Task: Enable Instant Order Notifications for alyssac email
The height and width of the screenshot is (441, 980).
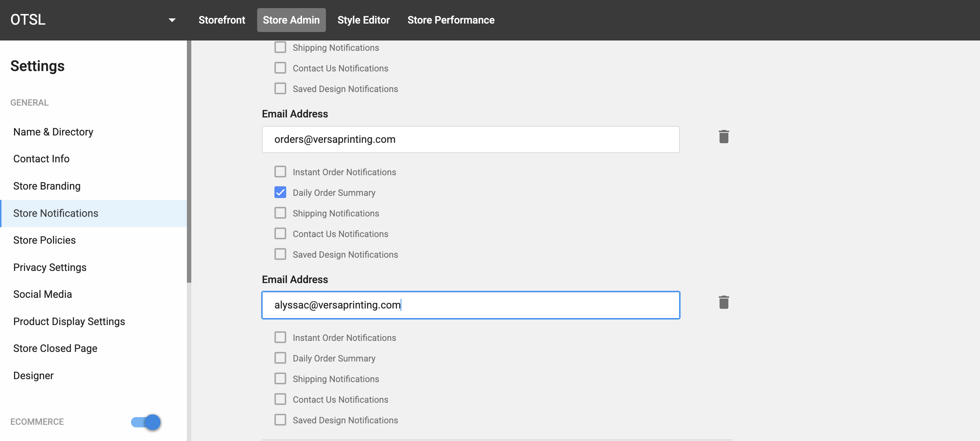Action: click(280, 338)
